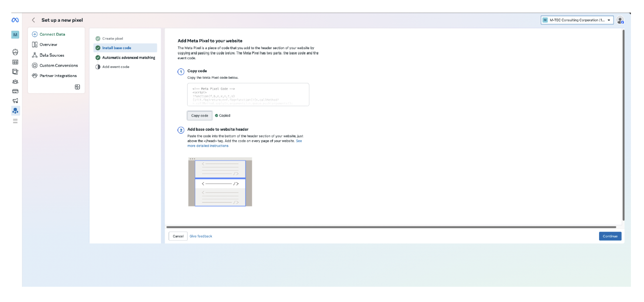The width and height of the screenshot is (644, 302).
Task: Open the gauge-shaped account overview icon
Action: (15, 52)
